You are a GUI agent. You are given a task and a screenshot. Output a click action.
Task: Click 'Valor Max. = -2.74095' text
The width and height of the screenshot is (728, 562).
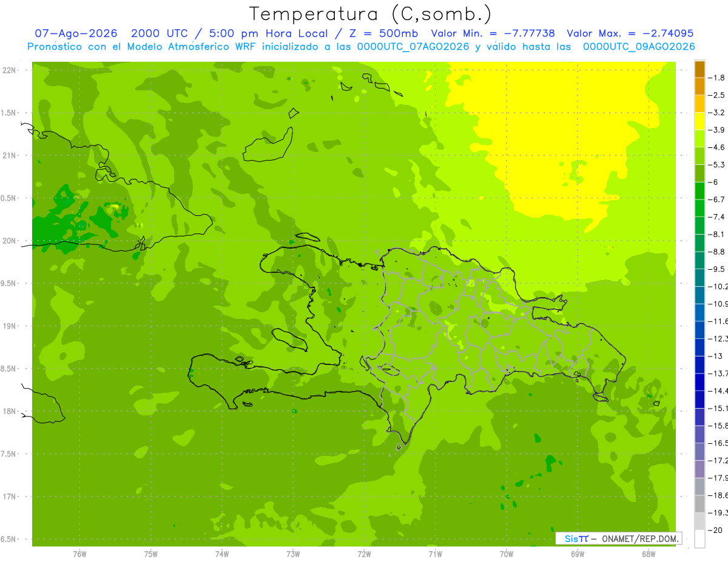coord(630,33)
